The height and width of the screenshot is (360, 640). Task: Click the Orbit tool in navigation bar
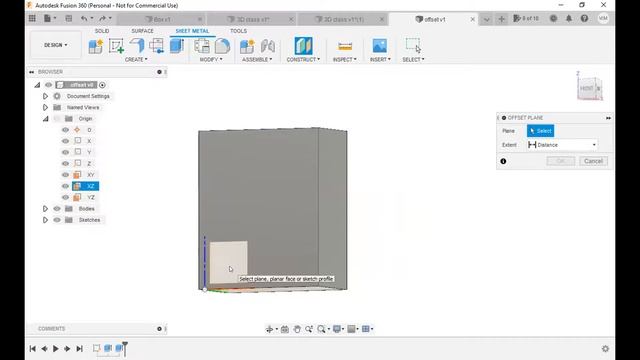[269, 329]
